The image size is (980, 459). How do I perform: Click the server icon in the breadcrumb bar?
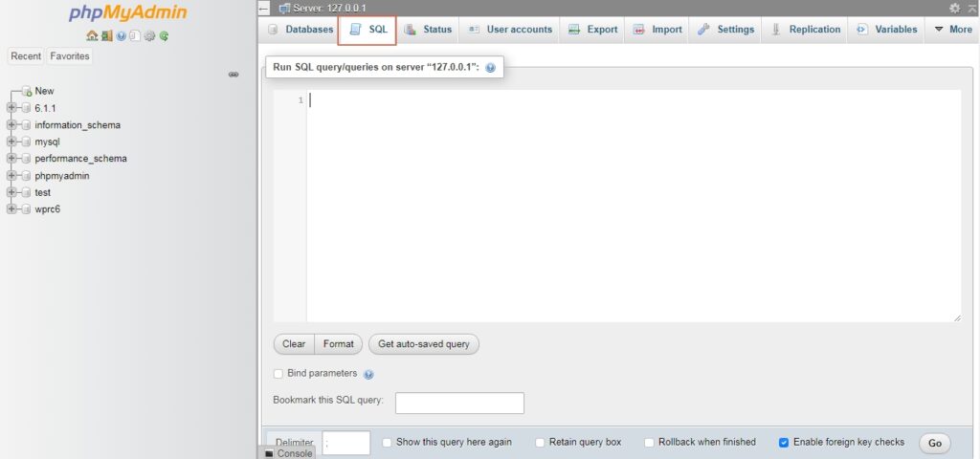pyautogui.click(x=284, y=8)
